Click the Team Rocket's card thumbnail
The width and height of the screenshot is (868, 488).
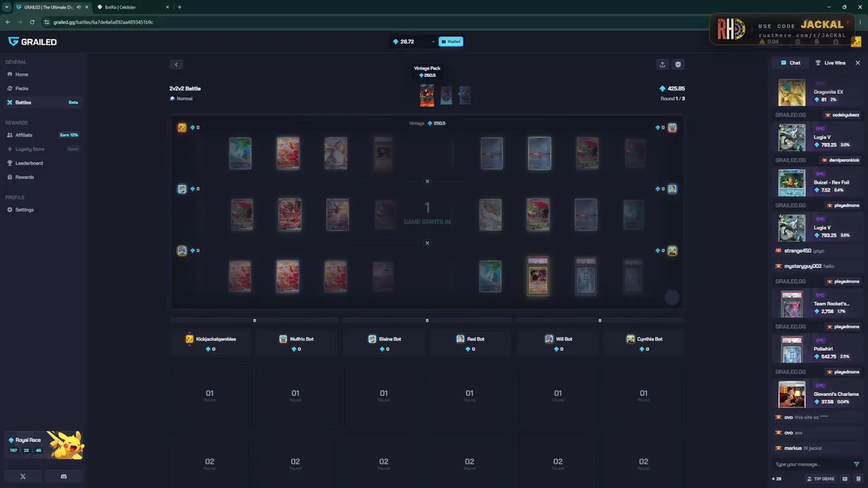pos(791,304)
